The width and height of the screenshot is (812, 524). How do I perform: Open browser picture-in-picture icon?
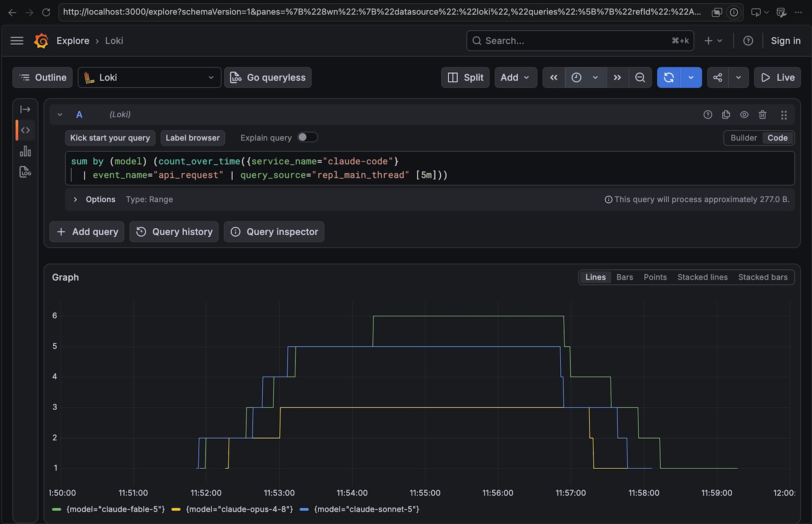click(717, 12)
